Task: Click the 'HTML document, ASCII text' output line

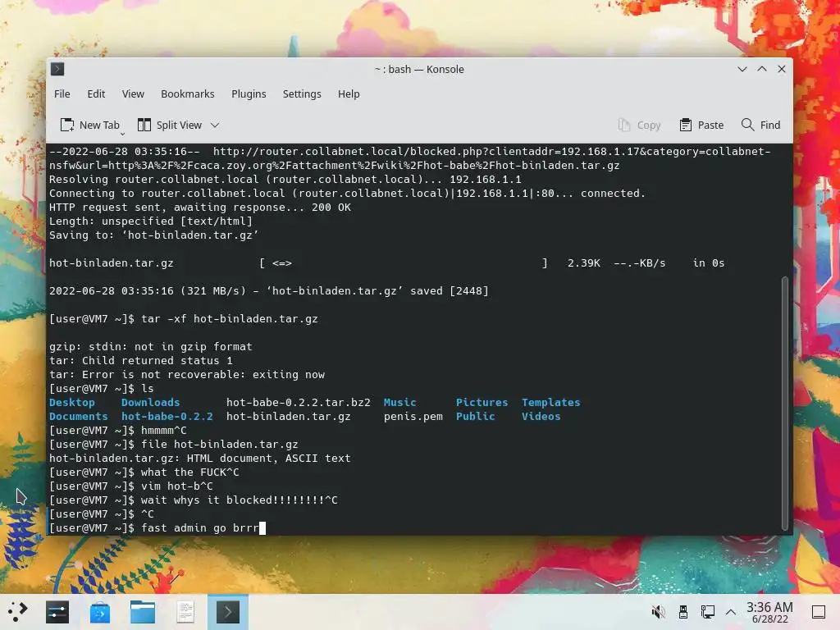Action: [x=268, y=458]
